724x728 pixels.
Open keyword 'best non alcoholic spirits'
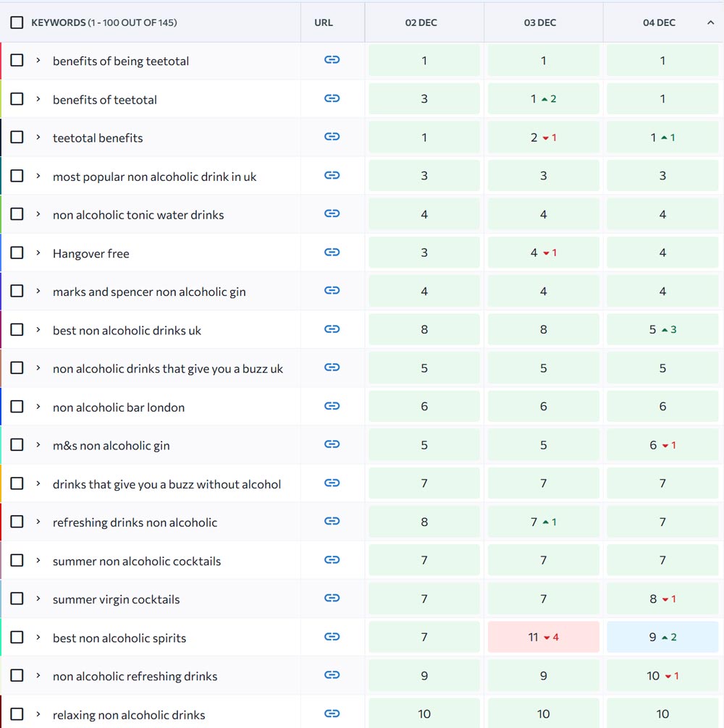pyautogui.click(x=119, y=638)
